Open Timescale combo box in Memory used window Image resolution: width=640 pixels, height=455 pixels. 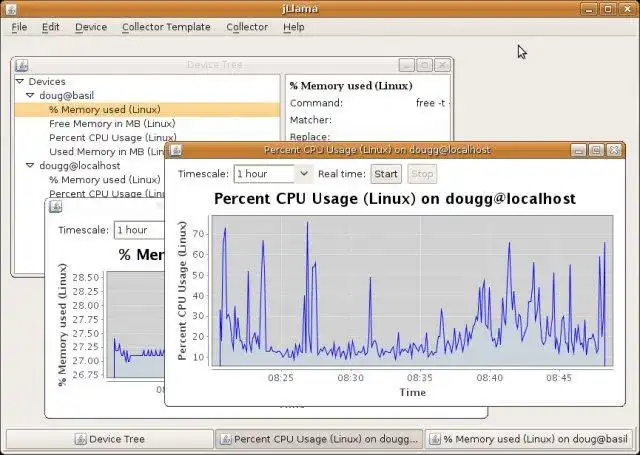(139, 230)
